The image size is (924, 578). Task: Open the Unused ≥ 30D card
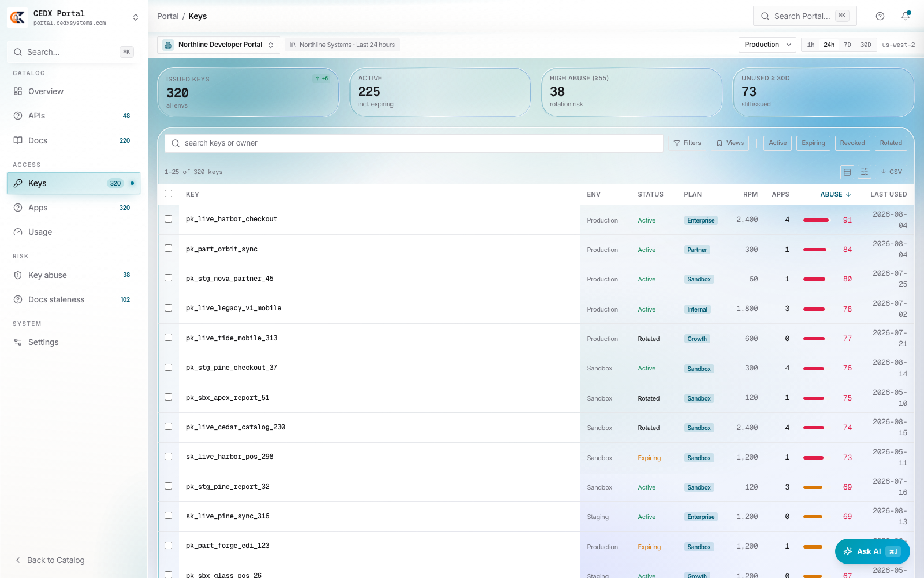(x=824, y=92)
